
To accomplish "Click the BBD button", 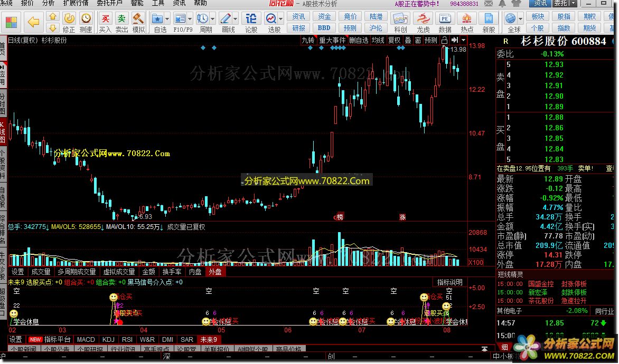I will [x=324, y=28].
